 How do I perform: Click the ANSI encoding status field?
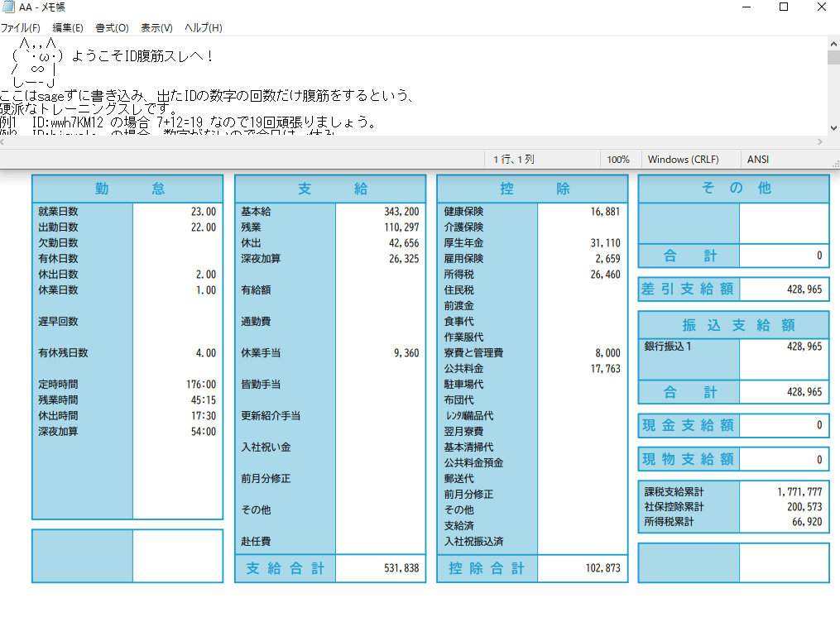(x=758, y=159)
